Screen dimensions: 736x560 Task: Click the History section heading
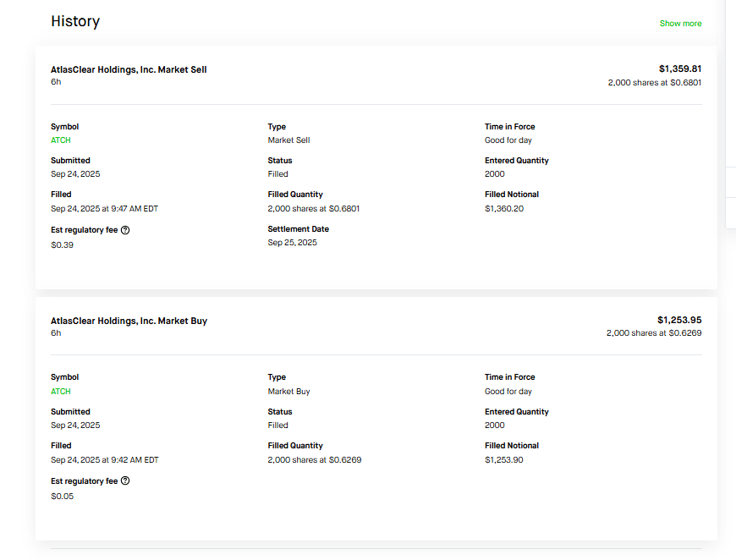(x=75, y=21)
